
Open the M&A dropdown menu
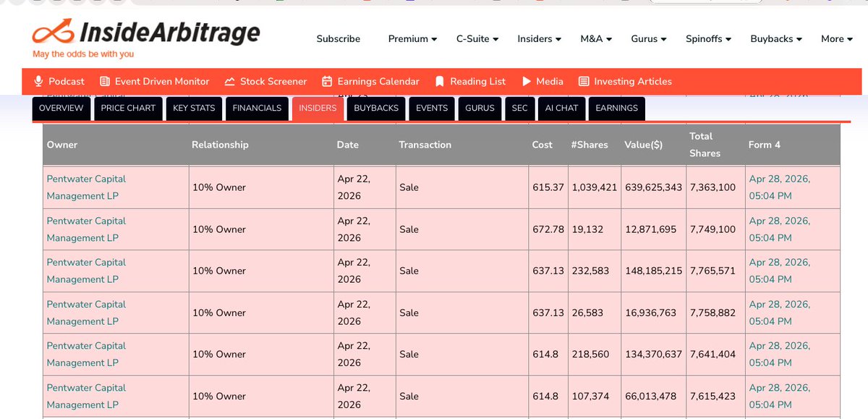tap(596, 39)
